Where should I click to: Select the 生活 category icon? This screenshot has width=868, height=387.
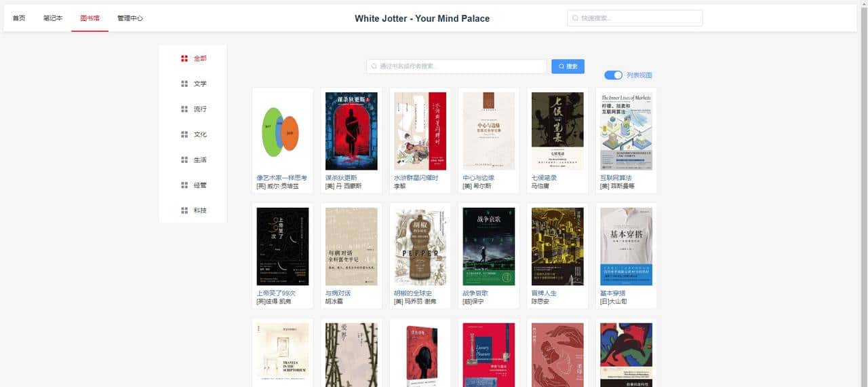[184, 160]
